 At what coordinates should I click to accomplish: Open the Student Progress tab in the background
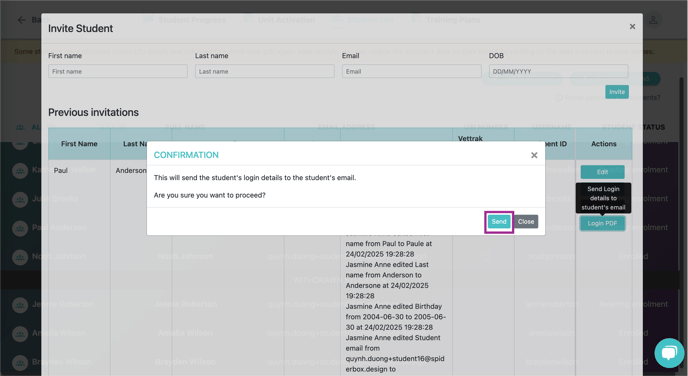185,20
